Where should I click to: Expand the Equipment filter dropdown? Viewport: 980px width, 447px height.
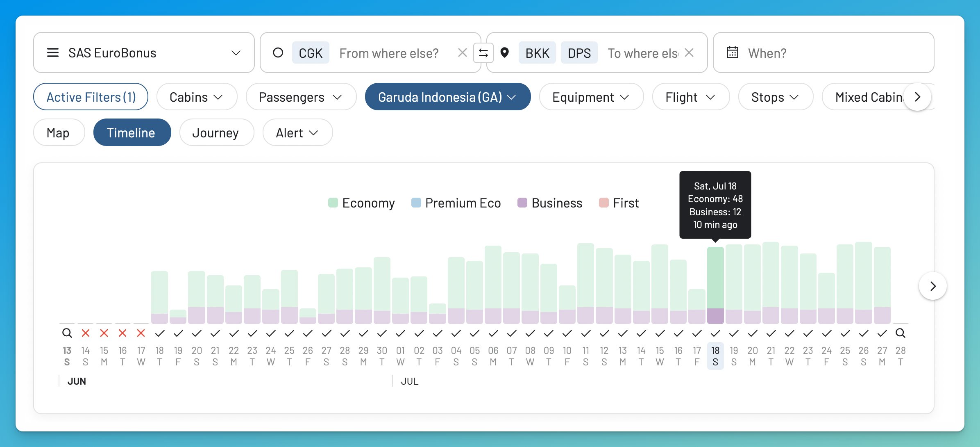point(591,97)
